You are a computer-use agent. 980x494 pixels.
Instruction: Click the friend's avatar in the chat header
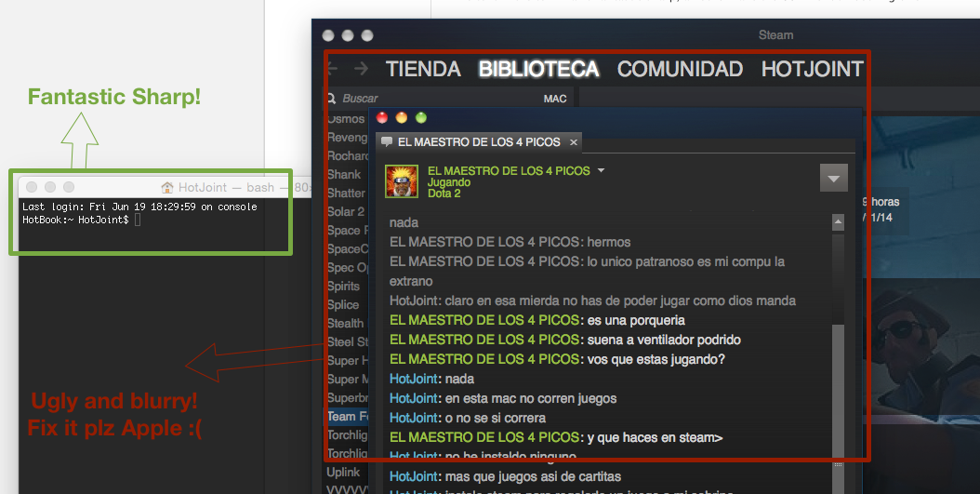(402, 181)
